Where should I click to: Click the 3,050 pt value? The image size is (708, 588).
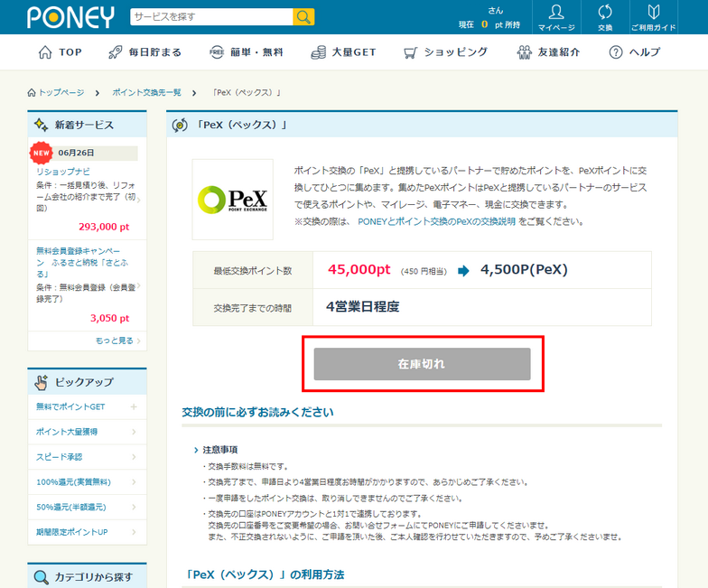pos(110,318)
